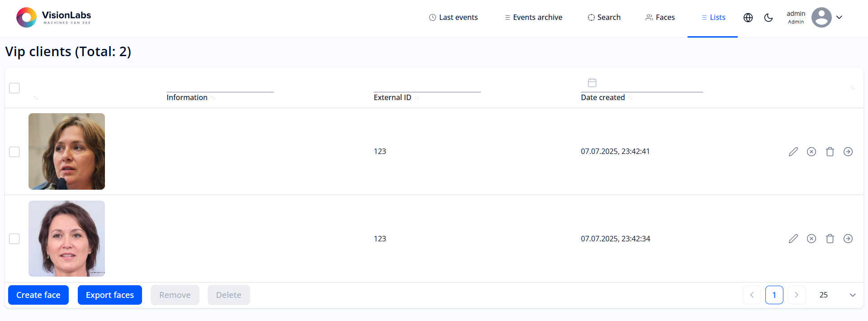Click the pencil edit icon for first face

(793, 152)
